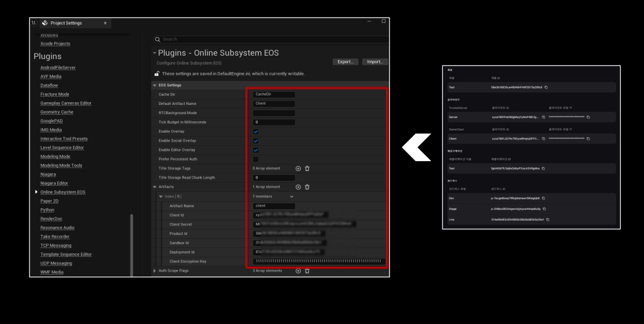Add an Auth Scope Flags element
The width and height of the screenshot is (644, 324).
(x=298, y=271)
